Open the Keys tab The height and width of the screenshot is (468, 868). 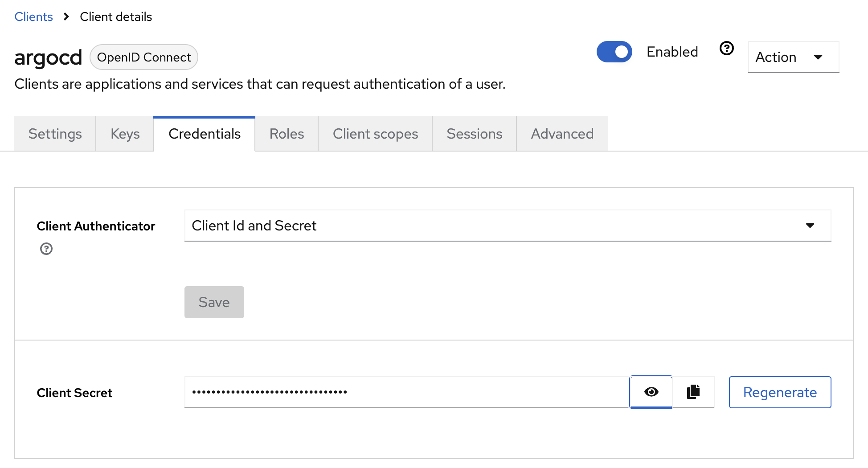(x=125, y=134)
